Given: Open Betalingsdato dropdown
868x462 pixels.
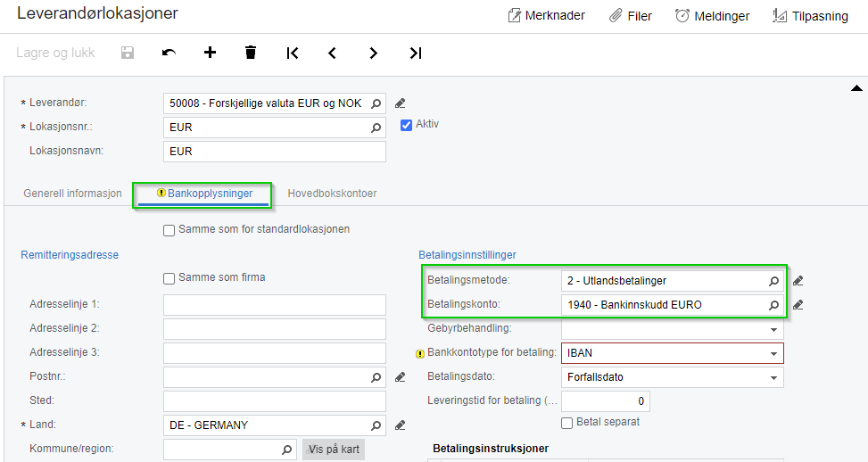Looking at the screenshot, I should tap(774, 378).
